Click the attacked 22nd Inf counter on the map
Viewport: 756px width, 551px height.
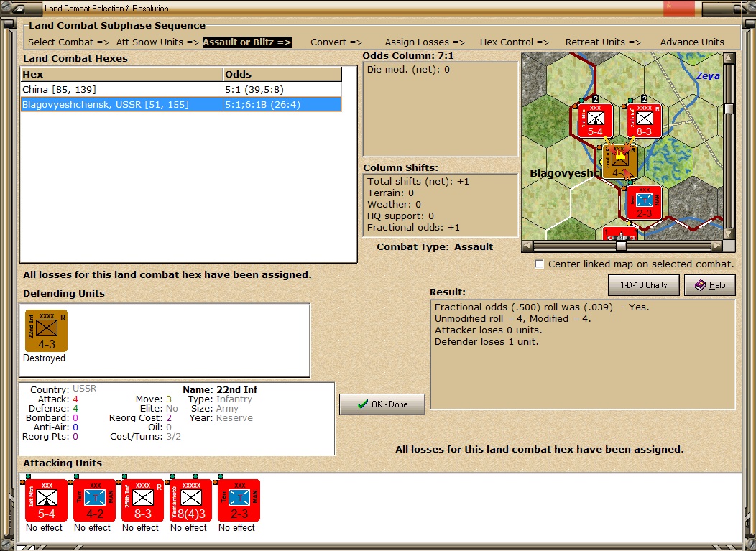[x=620, y=162]
